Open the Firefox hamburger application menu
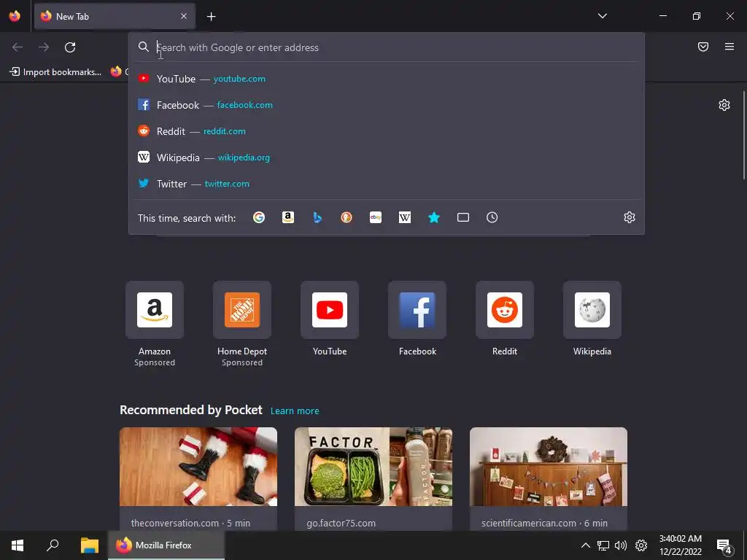The image size is (747, 560). click(729, 47)
